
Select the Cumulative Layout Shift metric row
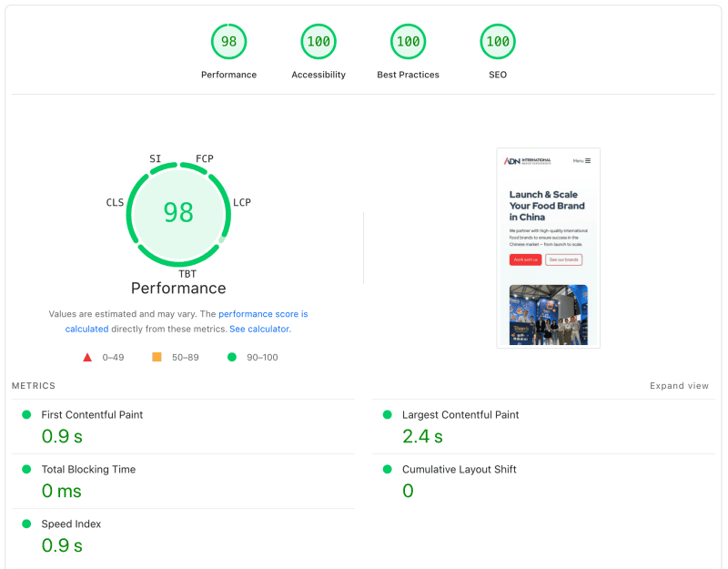pyautogui.click(x=459, y=470)
